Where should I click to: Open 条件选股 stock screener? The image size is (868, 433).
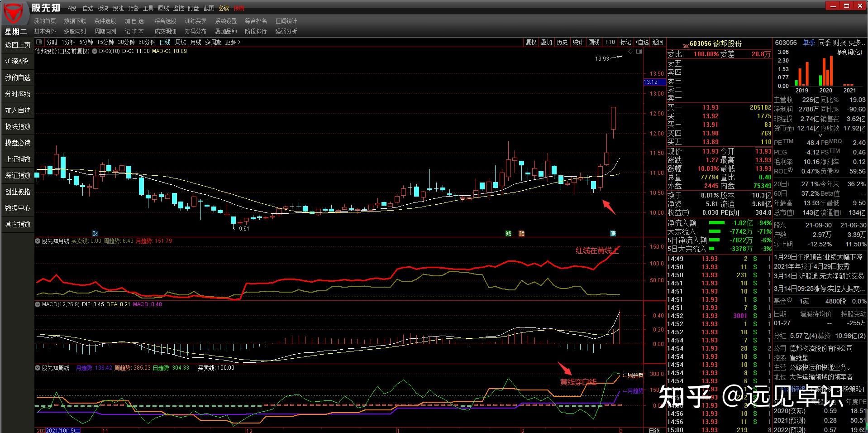click(x=105, y=21)
